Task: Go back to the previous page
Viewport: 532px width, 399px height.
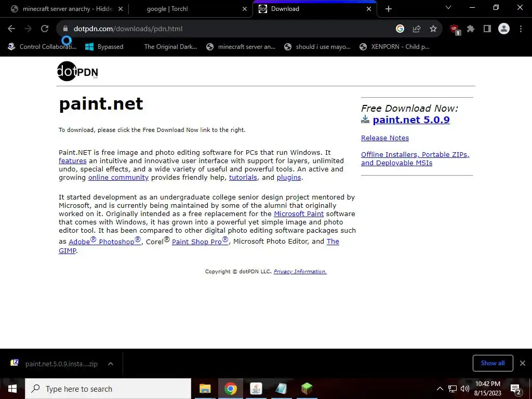Action: coord(11,29)
